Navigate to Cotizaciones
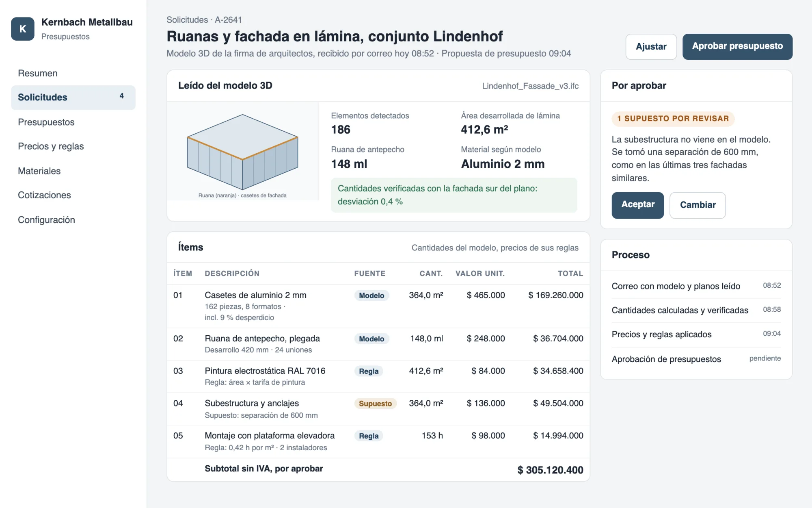Image resolution: width=812 pixels, height=508 pixels. click(x=73, y=195)
